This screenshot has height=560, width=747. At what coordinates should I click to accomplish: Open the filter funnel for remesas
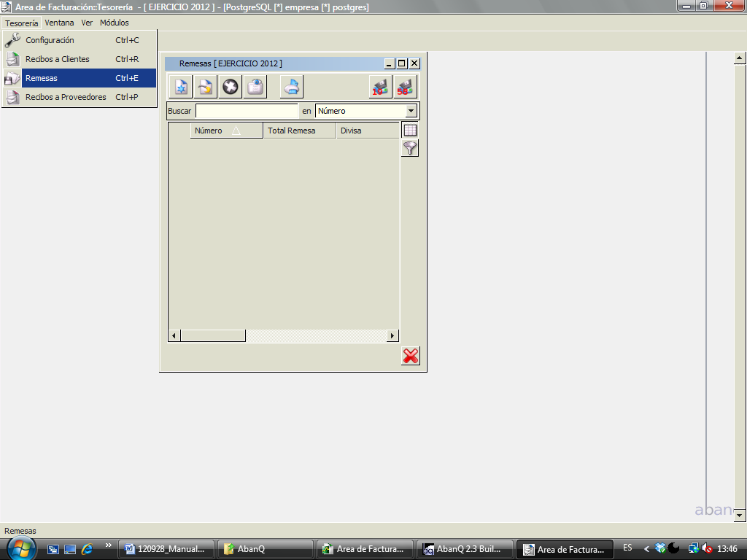tap(410, 148)
